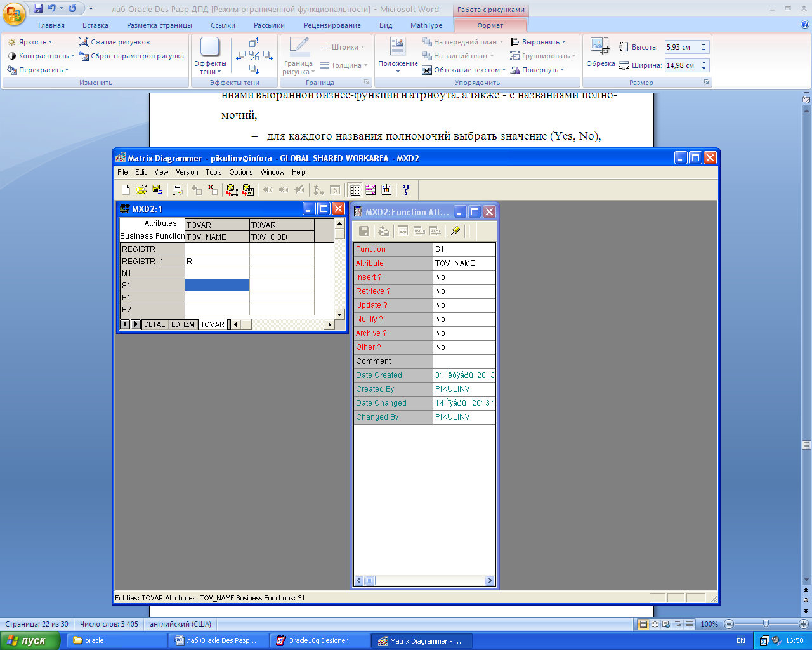Screen dimensions: 812x650
Task: Click the EN language indicator in taskbar
Action: [x=741, y=640]
